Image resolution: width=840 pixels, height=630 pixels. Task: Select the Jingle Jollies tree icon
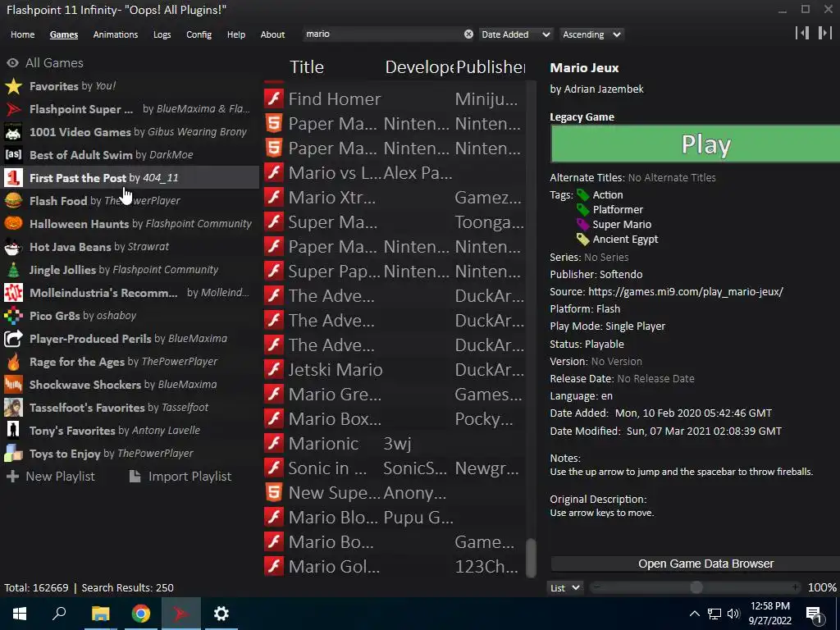[13, 270]
